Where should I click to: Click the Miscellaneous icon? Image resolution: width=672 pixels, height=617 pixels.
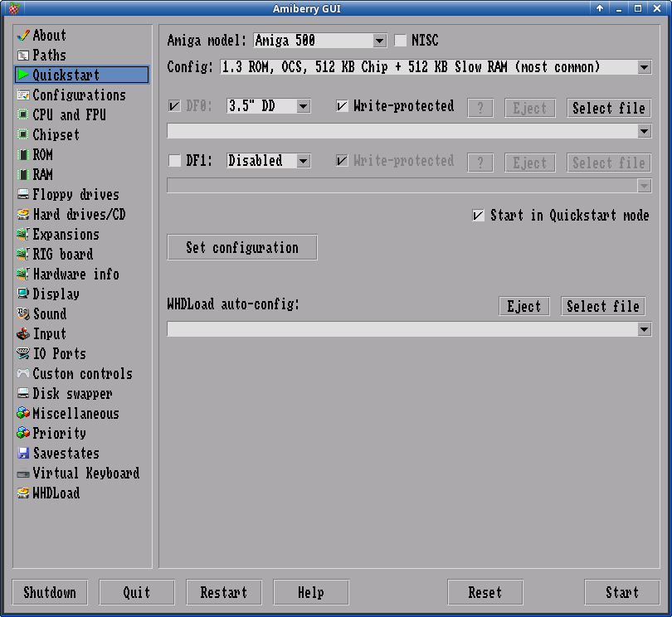click(23, 413)
